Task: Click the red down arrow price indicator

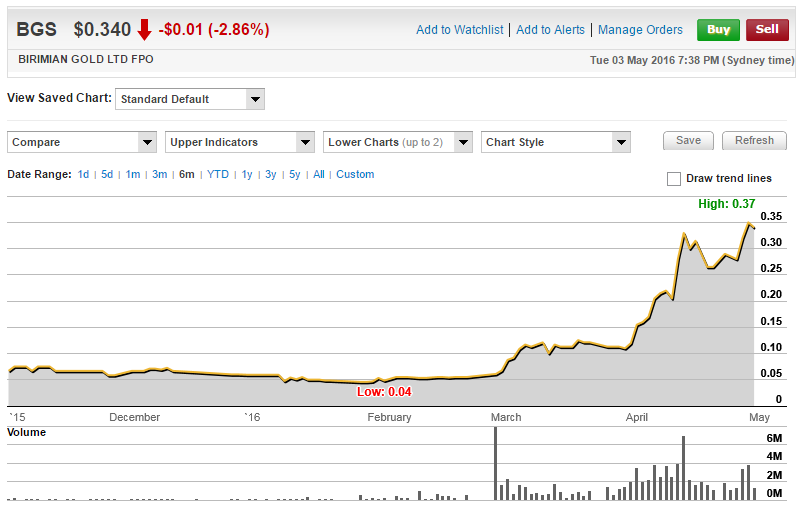Action: click(x=144, y=30)
